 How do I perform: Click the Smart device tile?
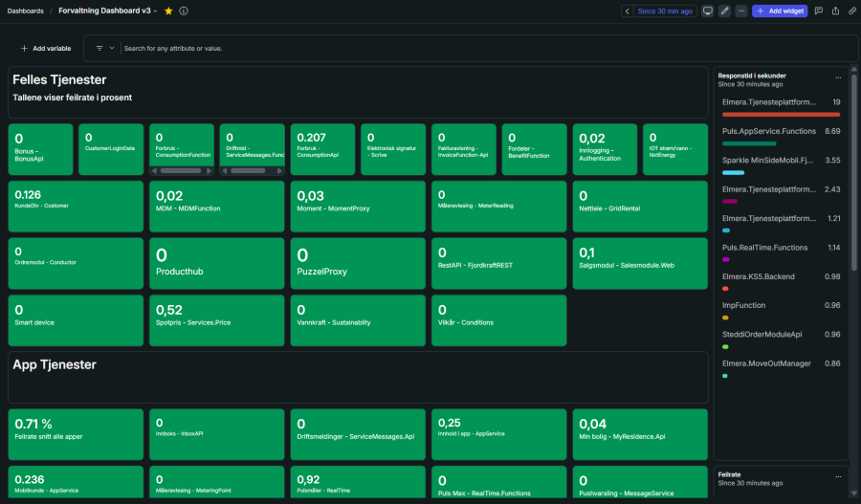[x=76, y=320]
